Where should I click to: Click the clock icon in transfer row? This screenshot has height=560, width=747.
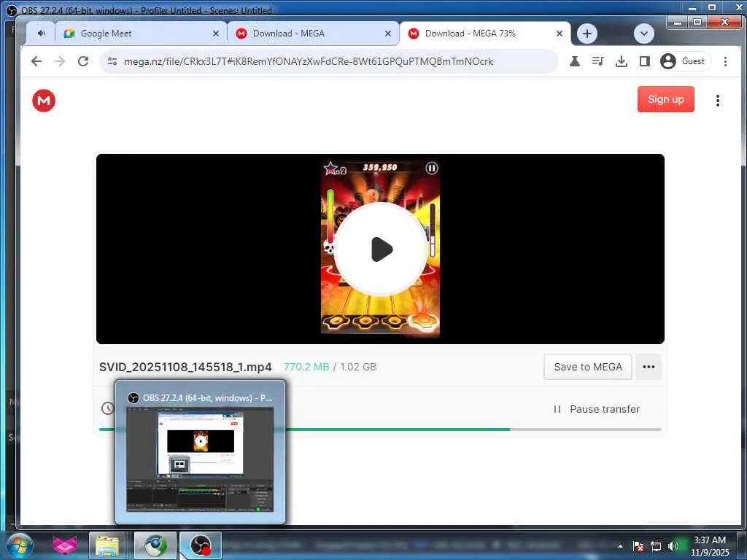108,408
